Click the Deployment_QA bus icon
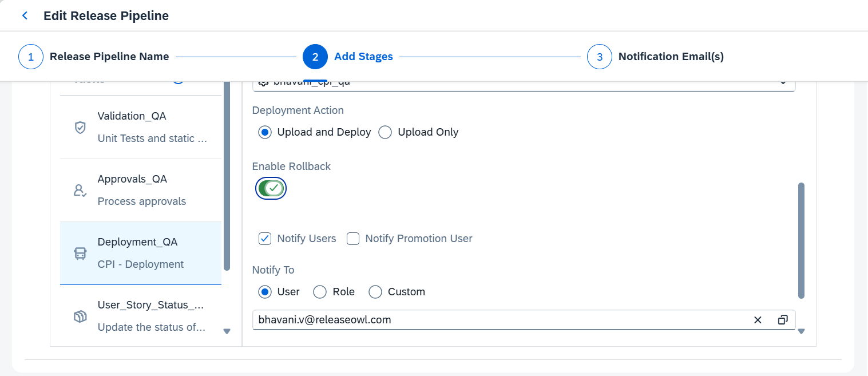Image resolution: width=868 pixels, height=376 pixels. pyautogui.click(x=81, y=254)
